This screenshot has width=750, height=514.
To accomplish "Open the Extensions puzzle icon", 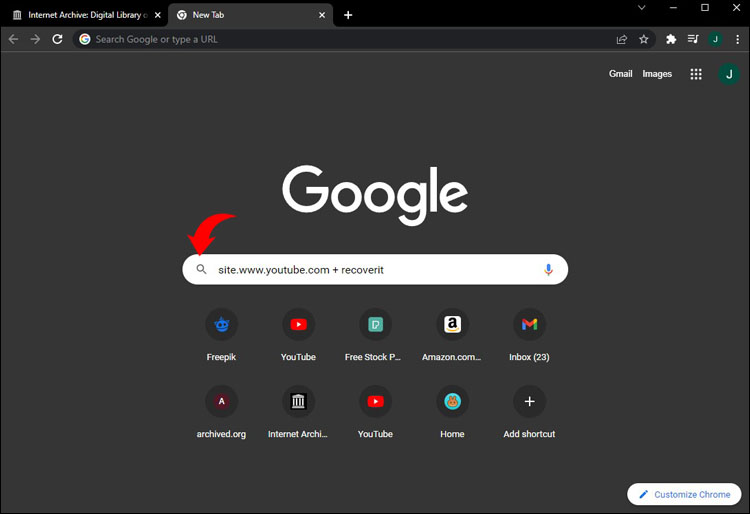I will click(x=671, y=39).
